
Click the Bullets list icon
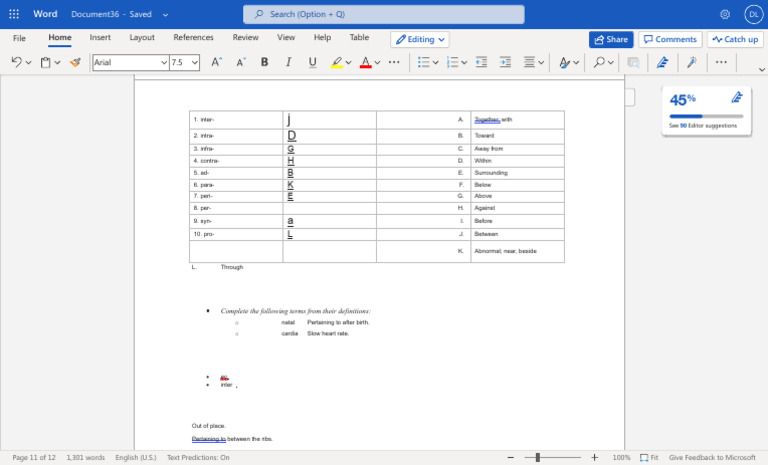(x=424, y=62)
